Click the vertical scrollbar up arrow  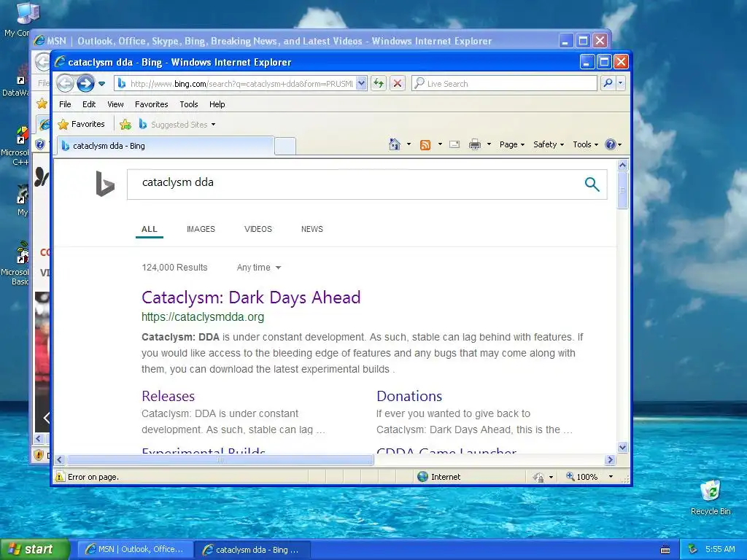[x=623, y=166]
